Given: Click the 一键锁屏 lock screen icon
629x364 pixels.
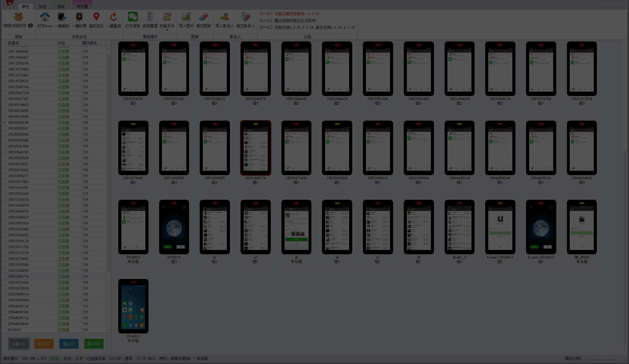Looking at the screenshot, I should pyautogui.click(x=79, y=17).
